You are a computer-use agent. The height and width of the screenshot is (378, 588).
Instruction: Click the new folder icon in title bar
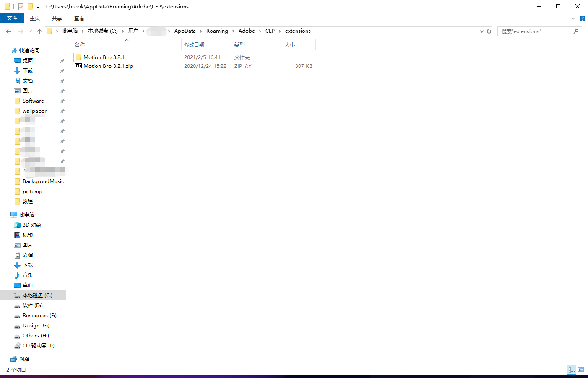coord(30,7)
